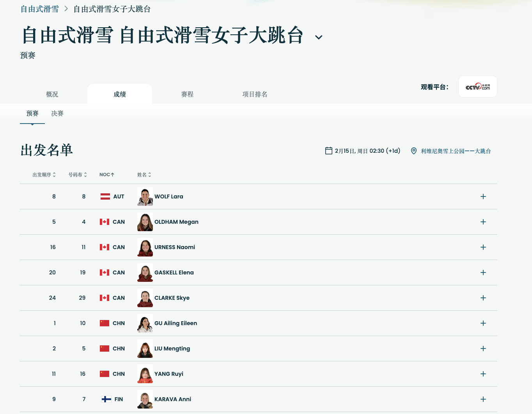Click the calendar icon beside the date
The height and width of the screenshot is (414, 532).
point(328,150)
